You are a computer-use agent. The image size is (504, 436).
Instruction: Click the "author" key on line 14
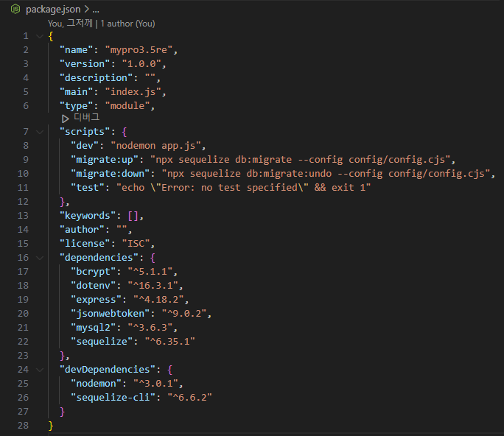coord(82,230)
